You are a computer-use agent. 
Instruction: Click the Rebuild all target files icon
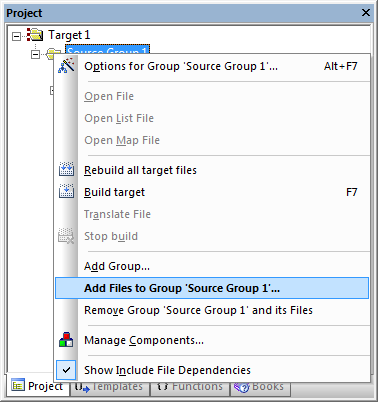click(66, 169)
